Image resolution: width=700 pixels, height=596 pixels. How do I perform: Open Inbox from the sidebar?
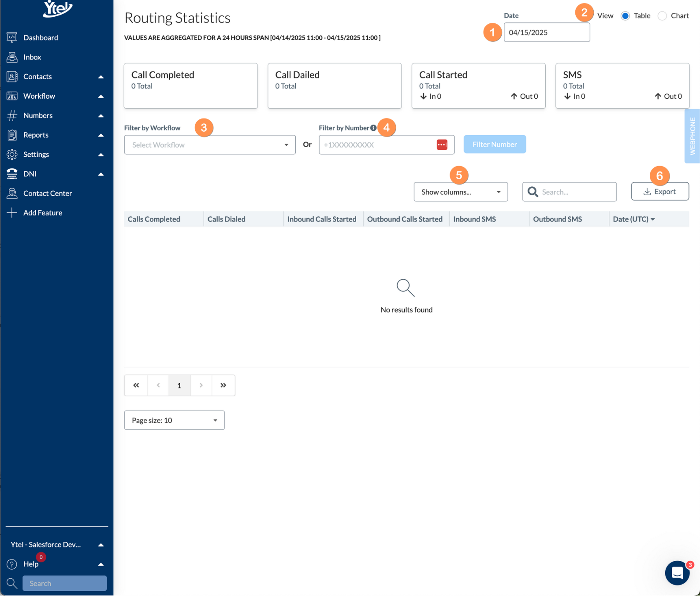click(x=32, y=57)
